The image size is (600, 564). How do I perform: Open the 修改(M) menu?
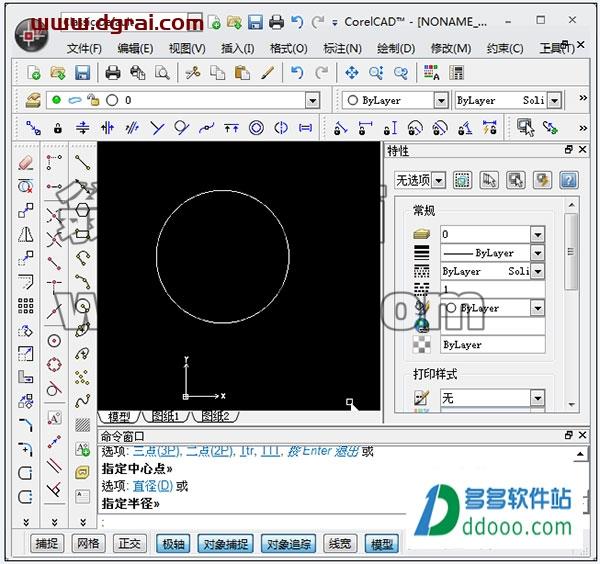pyautogui.click(x=451, y=49)
